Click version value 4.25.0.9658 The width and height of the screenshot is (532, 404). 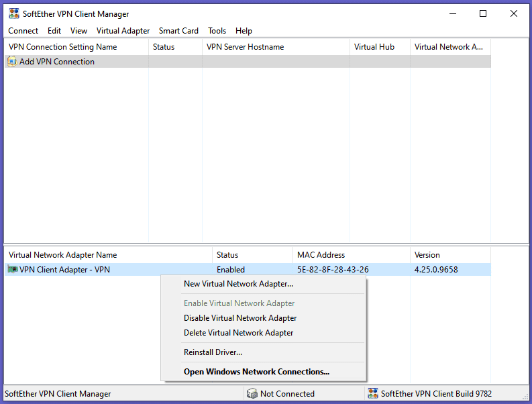point(436,270)
